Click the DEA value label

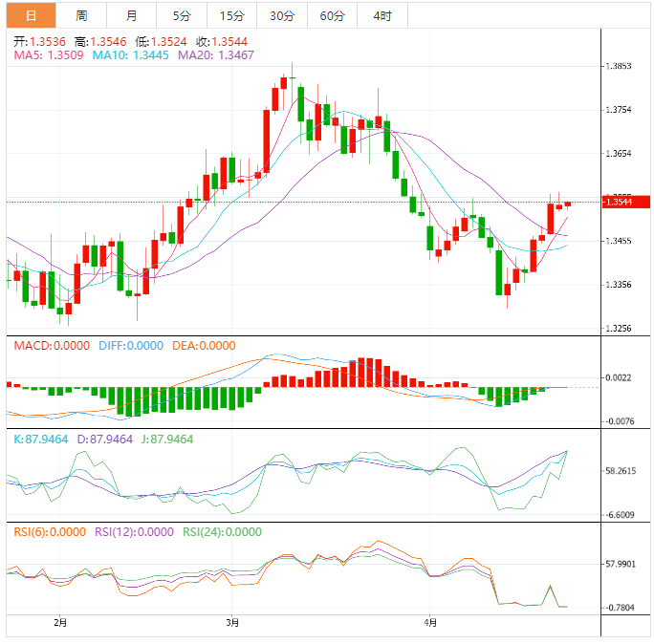click(x=203, y=346)
